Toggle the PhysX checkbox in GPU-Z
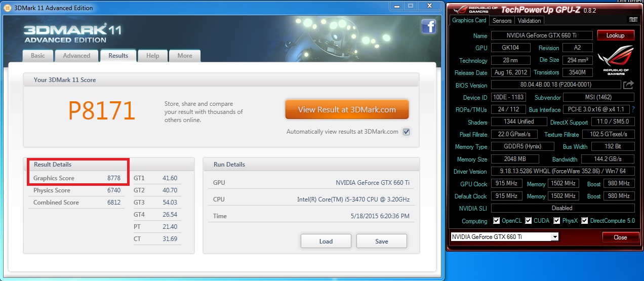This screenshot has width=644, height=281. point(557,221)
